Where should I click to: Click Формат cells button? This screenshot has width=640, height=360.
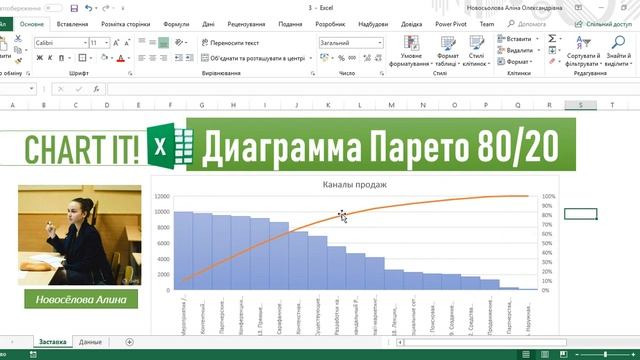tap(515, 62)
